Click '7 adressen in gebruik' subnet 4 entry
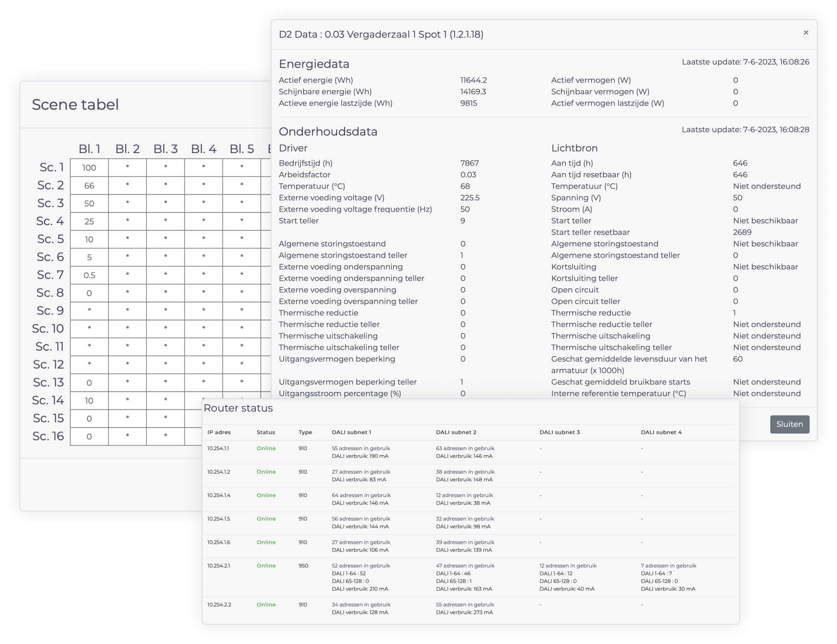837x644 pixels. [x=669, y=566]
